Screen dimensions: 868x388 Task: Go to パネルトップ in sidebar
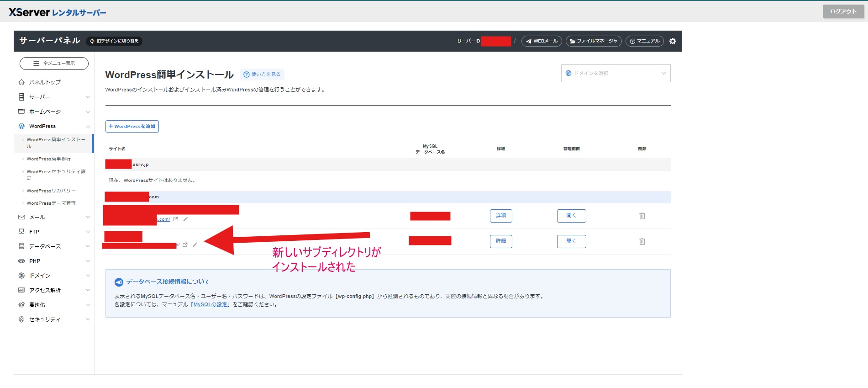point(45,82)
